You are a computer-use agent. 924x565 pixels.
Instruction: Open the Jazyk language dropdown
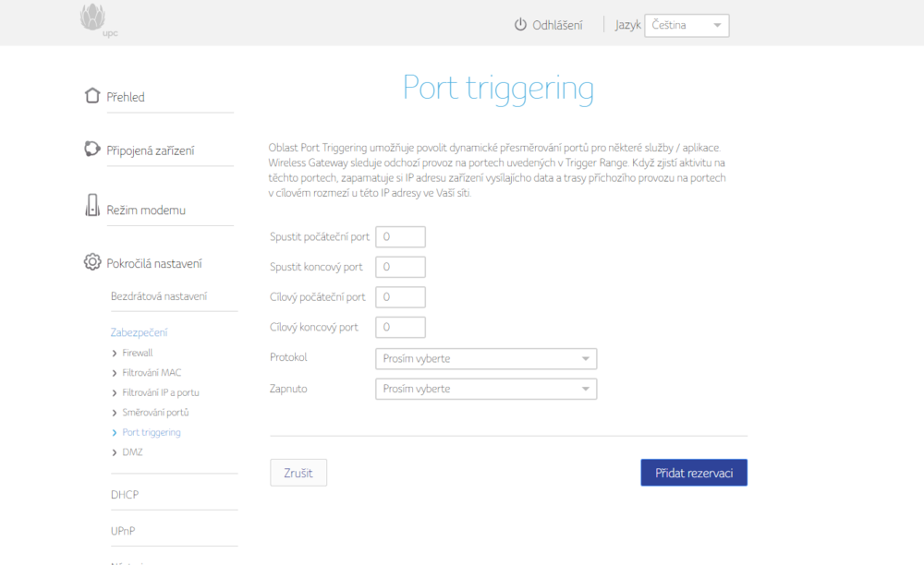click(687, 26)
